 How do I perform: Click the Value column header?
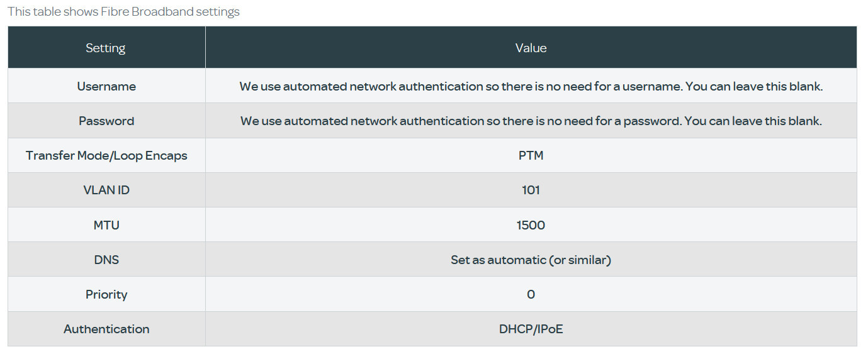(531, 48)
